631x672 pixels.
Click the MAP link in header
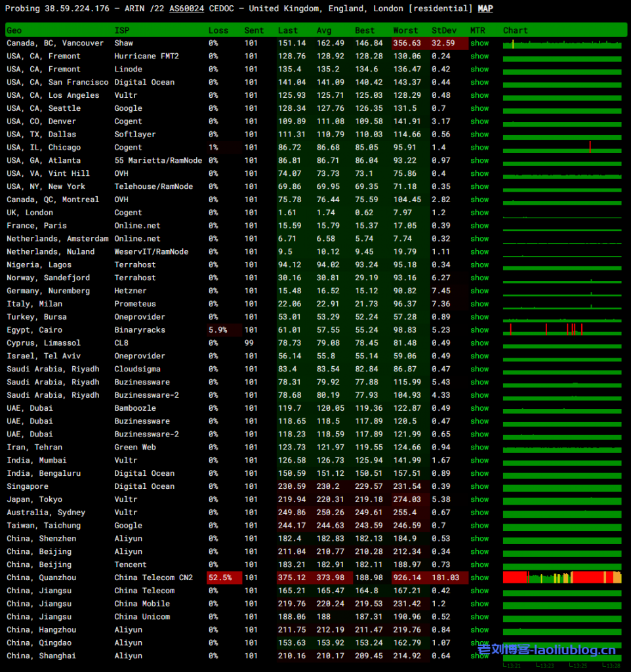tap(485, 9)
